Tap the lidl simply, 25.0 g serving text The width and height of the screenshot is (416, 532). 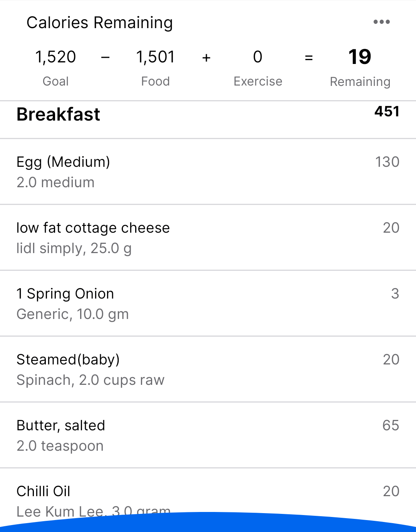coord(74,248)
